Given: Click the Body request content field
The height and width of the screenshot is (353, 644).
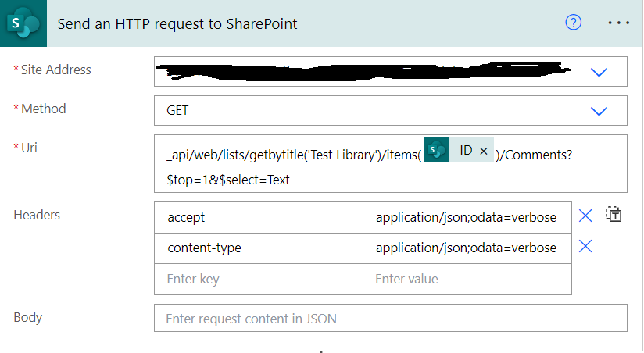Looking at the screenshot, I should coord(391,319).
